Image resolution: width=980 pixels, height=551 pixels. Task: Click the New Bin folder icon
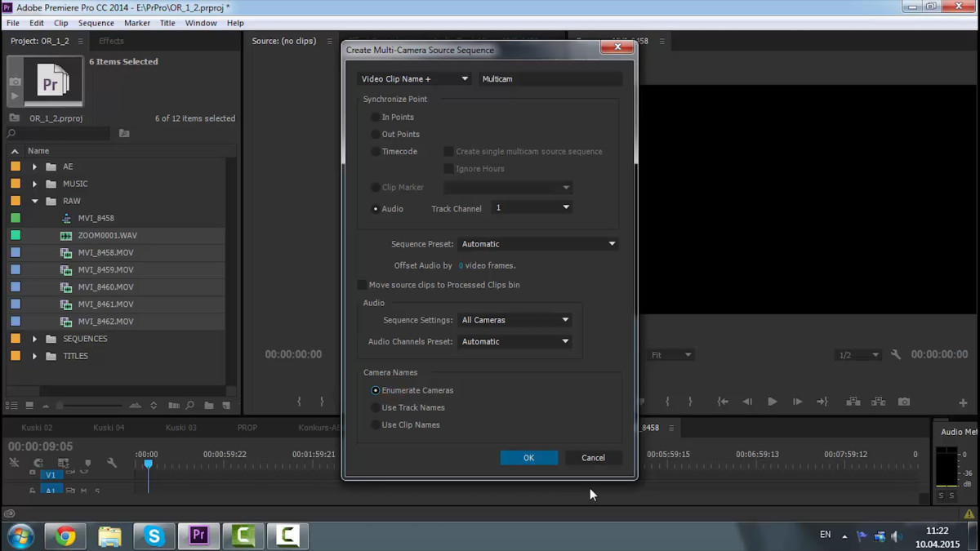pos(209,406)
